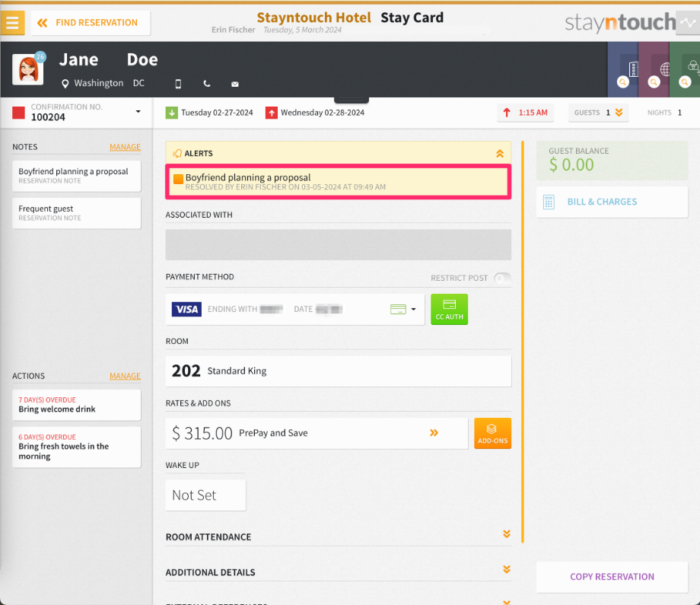Go back to Find Reservation
The image size is (700, 605).
(91, 22)
